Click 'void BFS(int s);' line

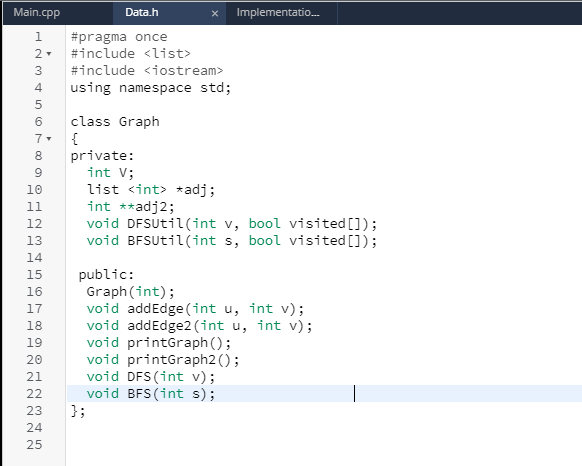click(151, 394)
